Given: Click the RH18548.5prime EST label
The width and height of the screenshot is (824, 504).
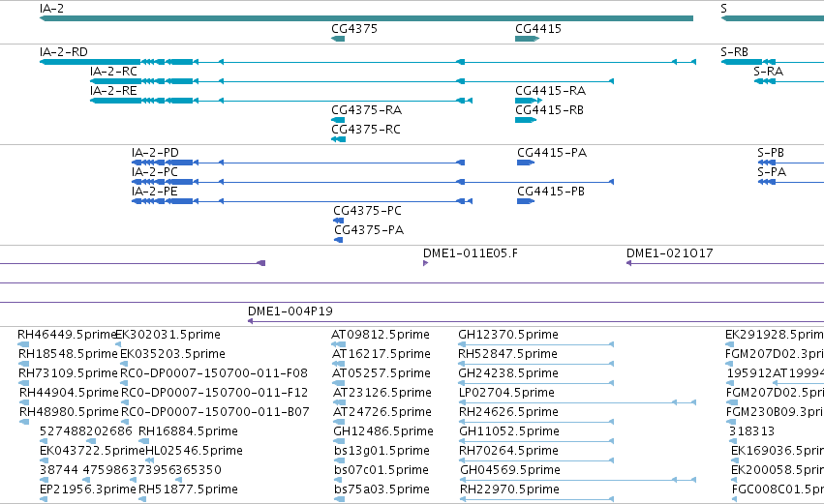Looking at the screenshot, I should [x=68, y=354].
